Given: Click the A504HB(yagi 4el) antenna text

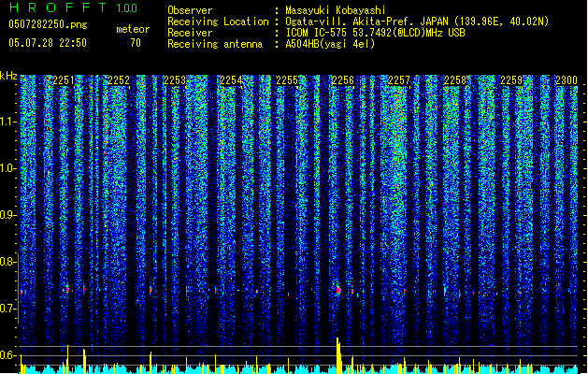Looking at the screenshot, I should point(330,44).
